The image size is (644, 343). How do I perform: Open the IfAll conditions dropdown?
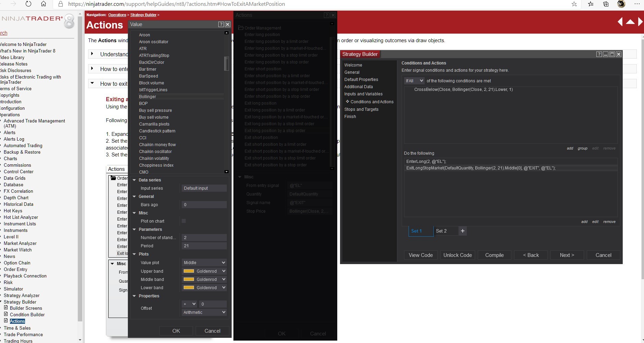pyautogui.click(x=414, y=81)
